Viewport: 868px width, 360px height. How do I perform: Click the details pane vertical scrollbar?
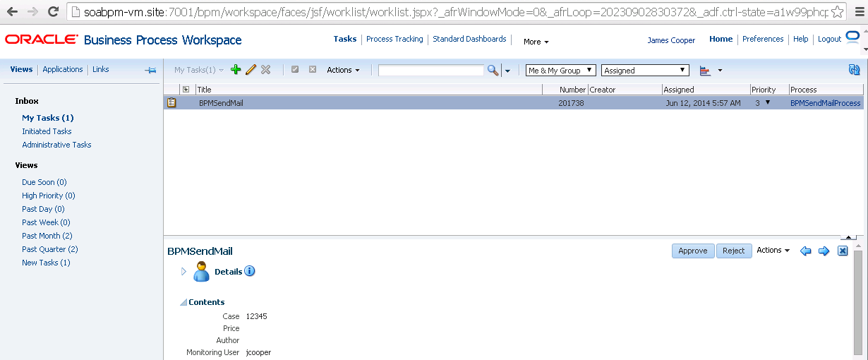coord(858,304)
